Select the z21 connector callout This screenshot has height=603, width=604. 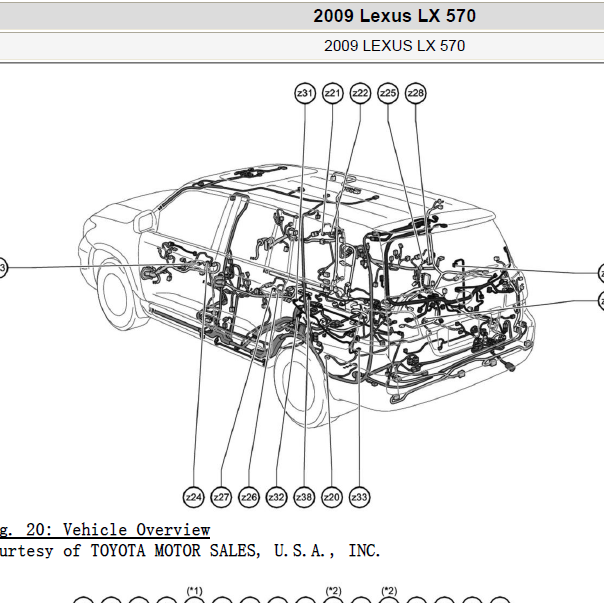coord(332,93)
